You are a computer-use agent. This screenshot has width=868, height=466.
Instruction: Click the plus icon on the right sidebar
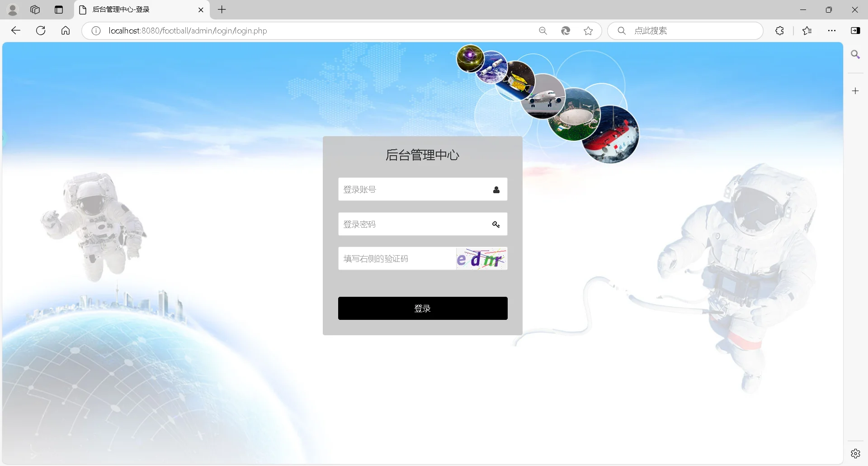pos(855,90)
